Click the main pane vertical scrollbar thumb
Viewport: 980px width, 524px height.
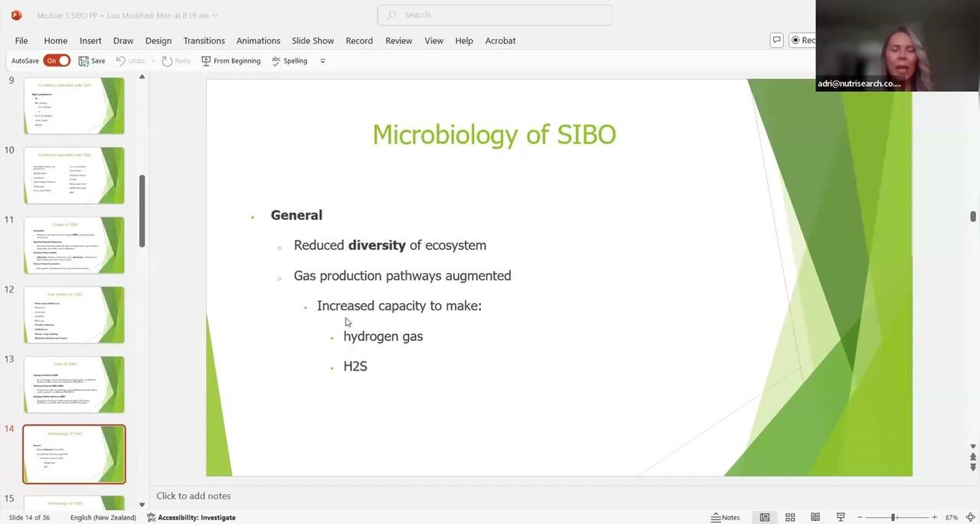coord(973,217)
